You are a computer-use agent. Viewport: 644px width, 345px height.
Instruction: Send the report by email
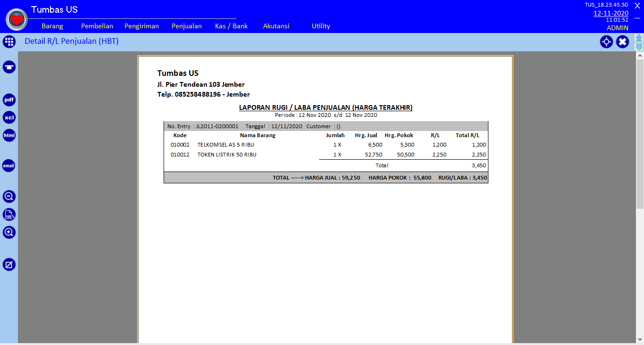(x=9, y=166)
